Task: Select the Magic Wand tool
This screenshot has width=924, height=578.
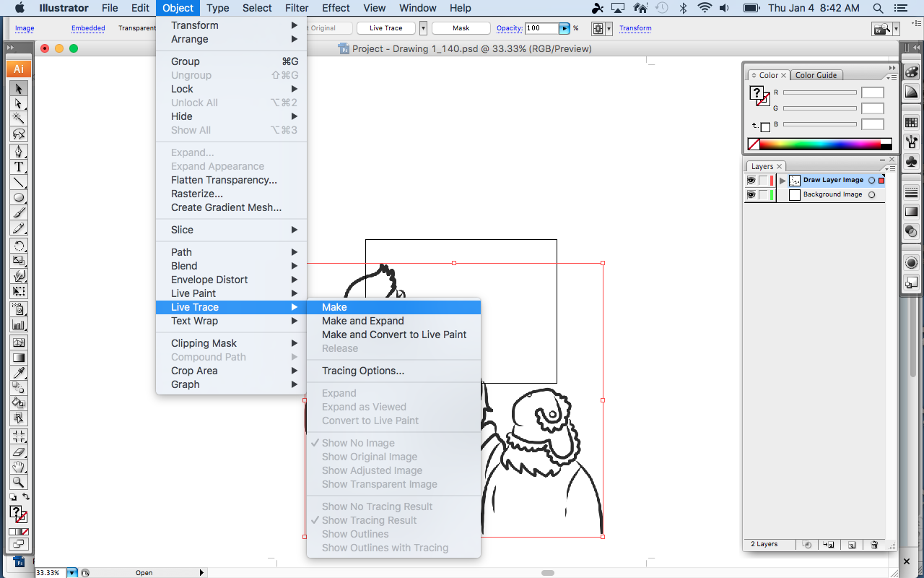Action: point(19,118)
